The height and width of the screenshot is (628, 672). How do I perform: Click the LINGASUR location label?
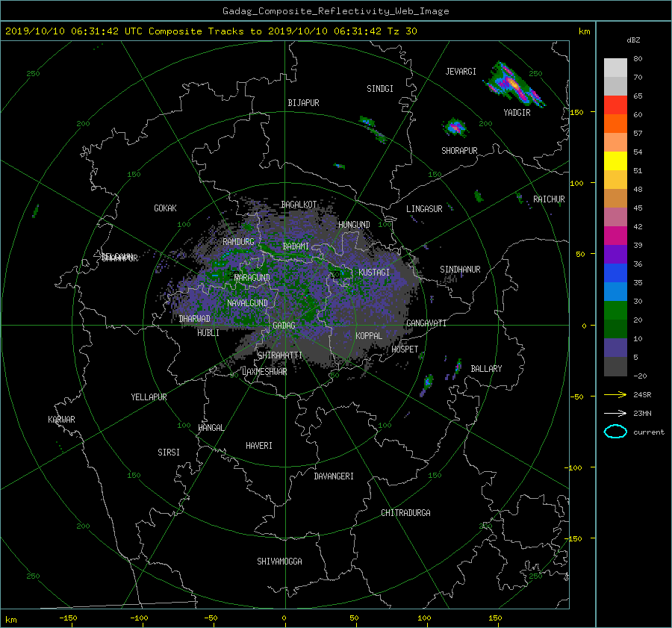point(424,209)
